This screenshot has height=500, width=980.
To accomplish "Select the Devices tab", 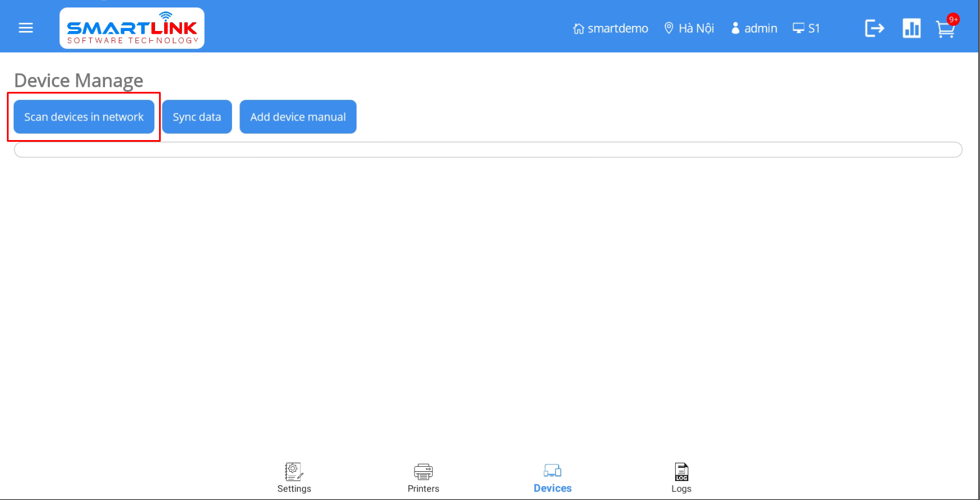I will [552, 478].
